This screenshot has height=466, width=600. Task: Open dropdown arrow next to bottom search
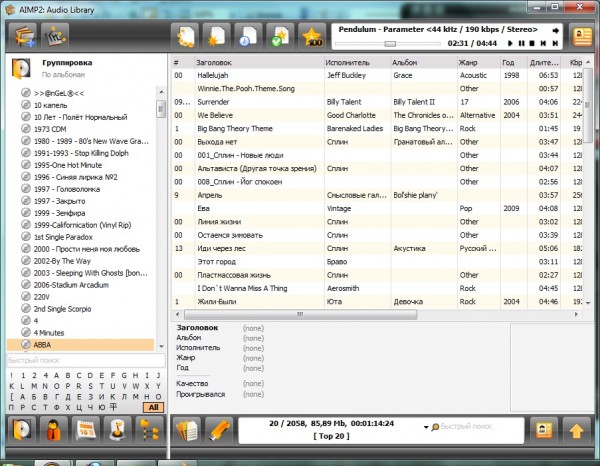426,427
